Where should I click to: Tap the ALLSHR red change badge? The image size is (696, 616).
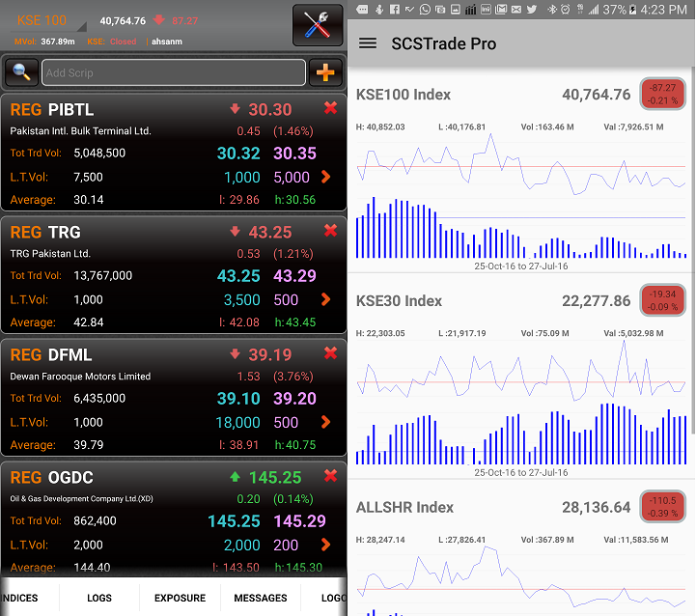[662, 507]
